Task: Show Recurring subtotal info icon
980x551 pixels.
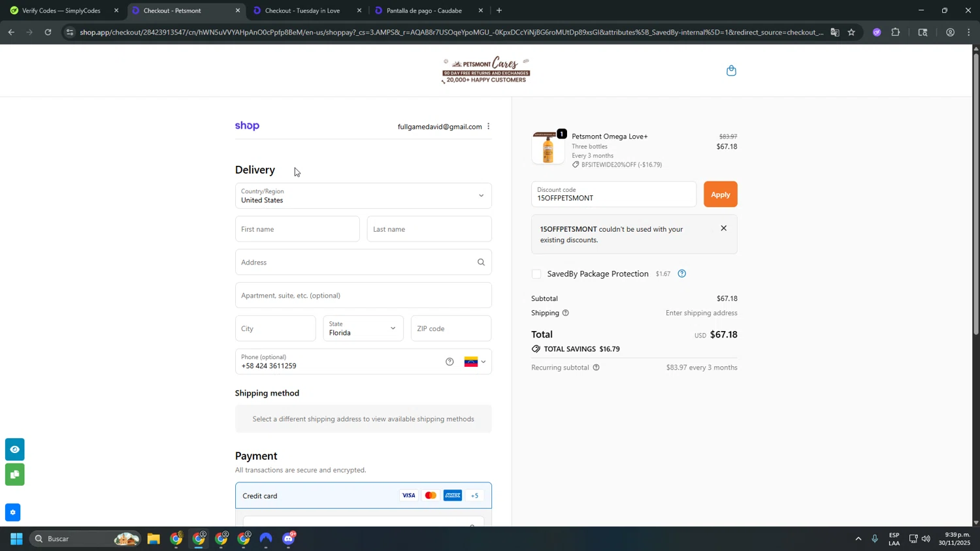Action: (x=596, y=368)
